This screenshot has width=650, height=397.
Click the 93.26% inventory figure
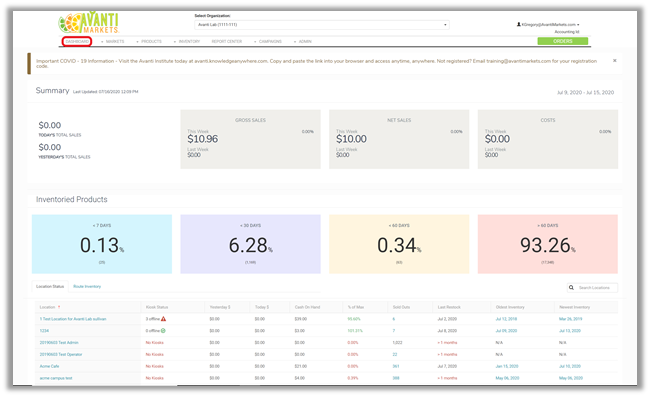pos(546,245)
